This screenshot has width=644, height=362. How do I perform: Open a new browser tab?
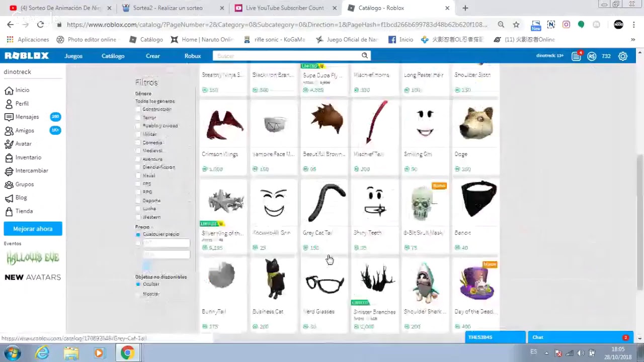465,8
